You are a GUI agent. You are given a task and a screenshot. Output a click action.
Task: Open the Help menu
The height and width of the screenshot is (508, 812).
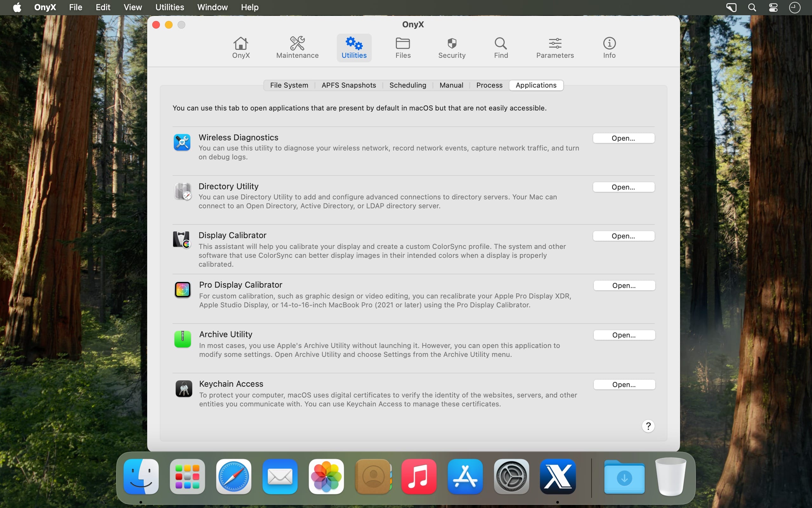pyautogui.click(x=250, y=7)
